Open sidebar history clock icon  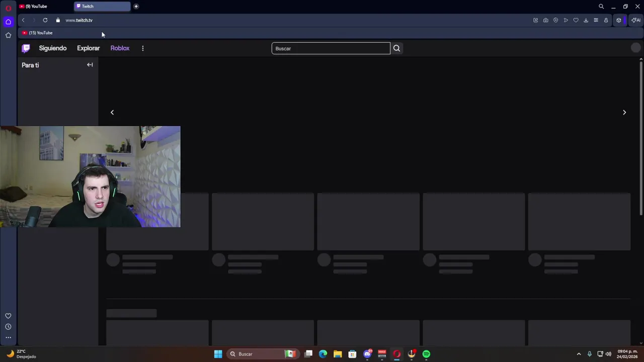coord(8,327)
